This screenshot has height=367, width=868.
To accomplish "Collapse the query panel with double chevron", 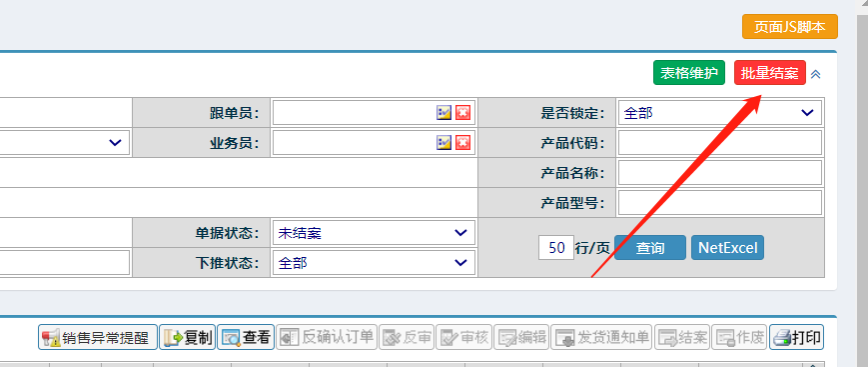I will tap(815, 74).
